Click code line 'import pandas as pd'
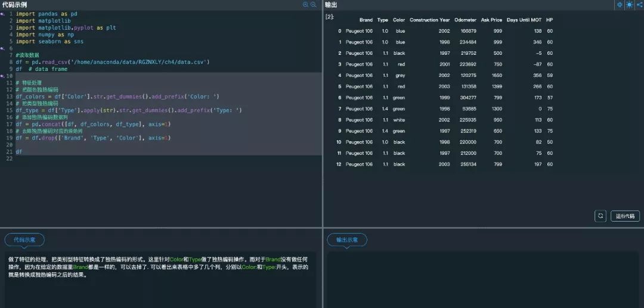Screen dimensions: 644x308 [47, 14]
